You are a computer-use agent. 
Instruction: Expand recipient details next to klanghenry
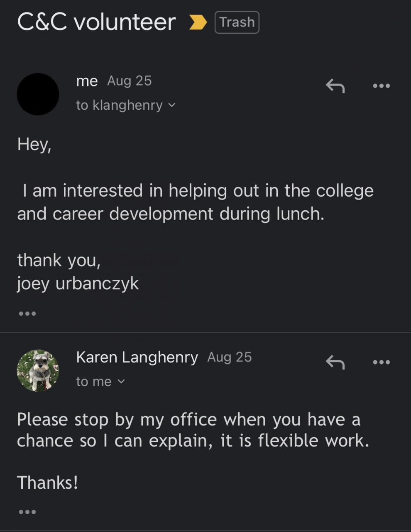pos(172,105)
